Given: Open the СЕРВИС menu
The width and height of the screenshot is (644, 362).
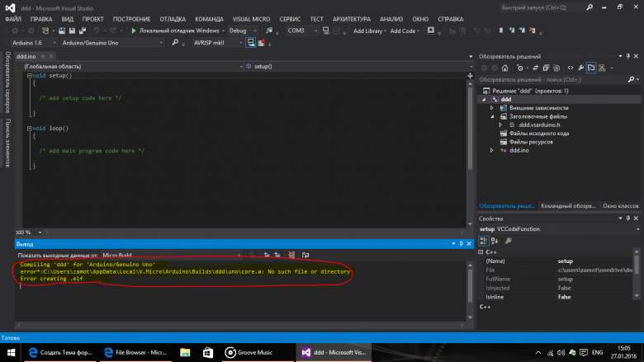Looking at the screenshot, I should [290, 19].
